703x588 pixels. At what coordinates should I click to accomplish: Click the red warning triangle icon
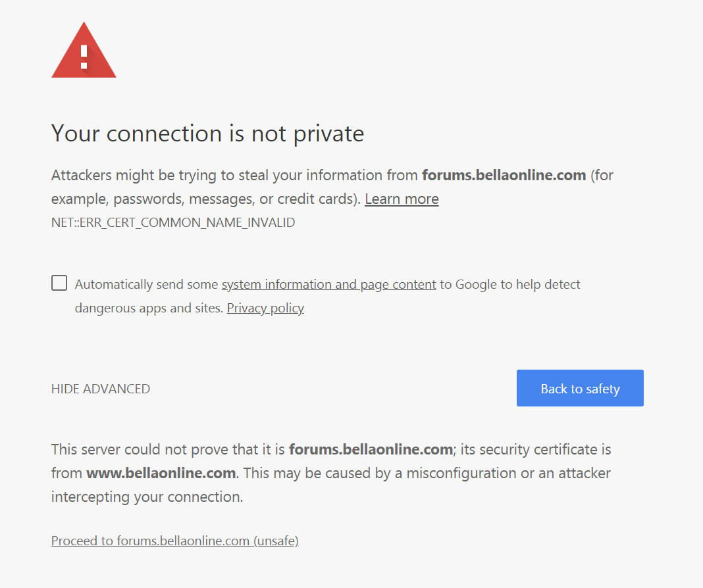[x=84, y=53]
